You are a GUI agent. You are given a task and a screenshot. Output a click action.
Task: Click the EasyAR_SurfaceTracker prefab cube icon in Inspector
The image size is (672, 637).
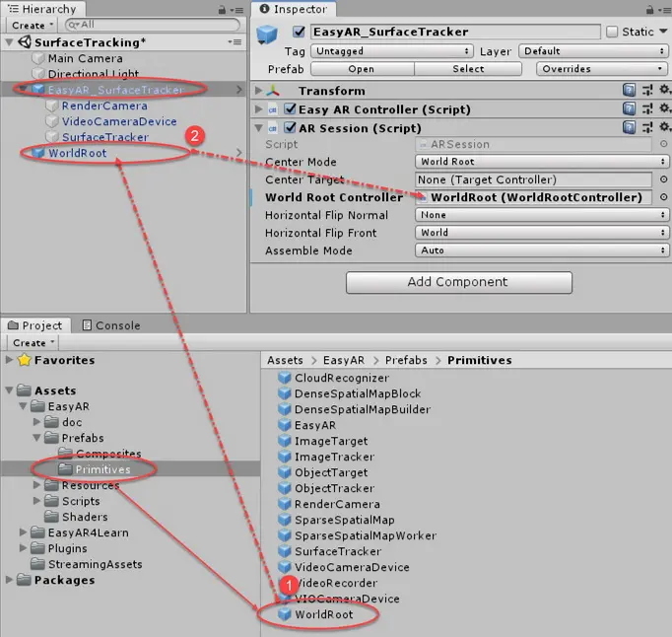pyautogui.click(x=267, y=35)
